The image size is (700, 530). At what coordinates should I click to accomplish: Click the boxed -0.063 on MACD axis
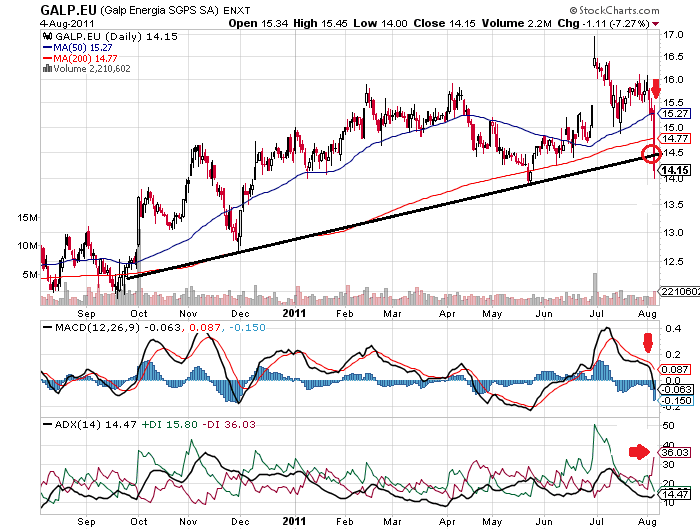pos(676,389)
